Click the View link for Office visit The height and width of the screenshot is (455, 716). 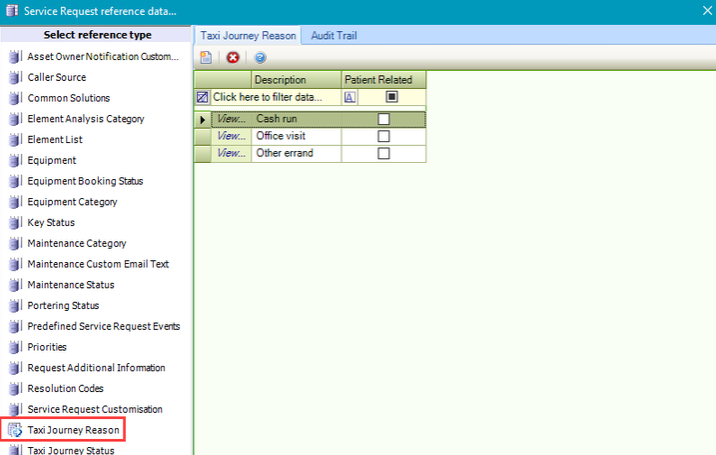[231, 136]
